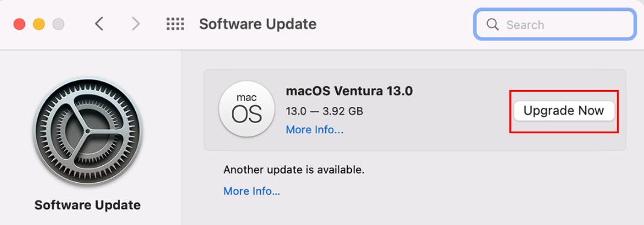Click the blank toolbar area beside title
Image resolution: width=644 pixels, height=225 pixels.
coord(394,25)
